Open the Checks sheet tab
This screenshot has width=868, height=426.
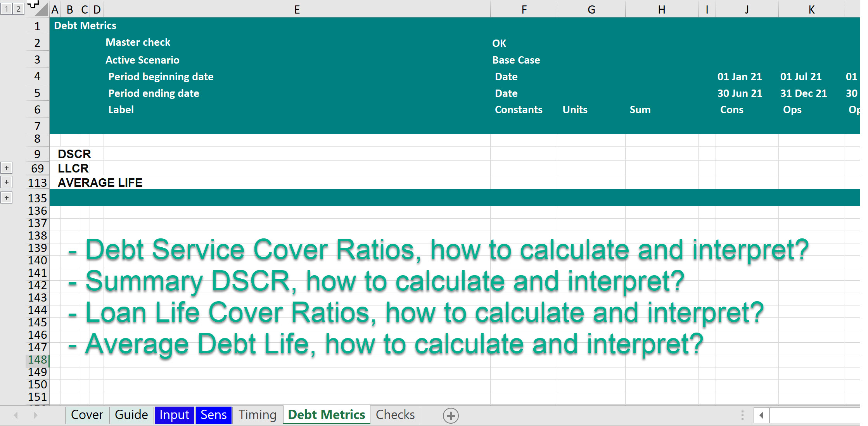(395, 415)
